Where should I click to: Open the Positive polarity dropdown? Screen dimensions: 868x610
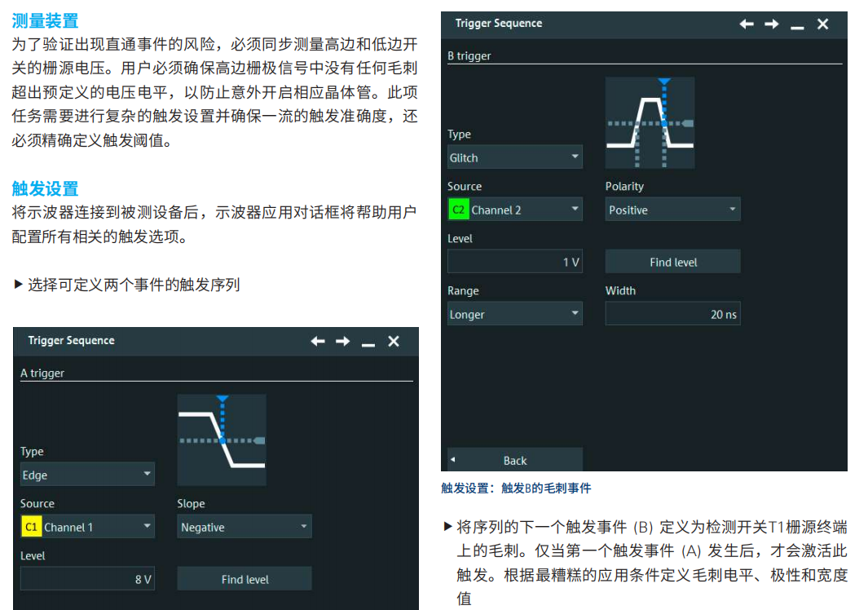[x=672, y=210]
